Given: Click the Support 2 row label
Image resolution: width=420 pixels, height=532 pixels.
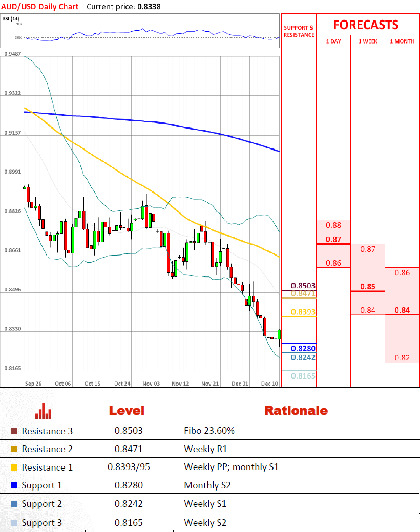Looking at the screenshot, I should click(x=42, y=504).
